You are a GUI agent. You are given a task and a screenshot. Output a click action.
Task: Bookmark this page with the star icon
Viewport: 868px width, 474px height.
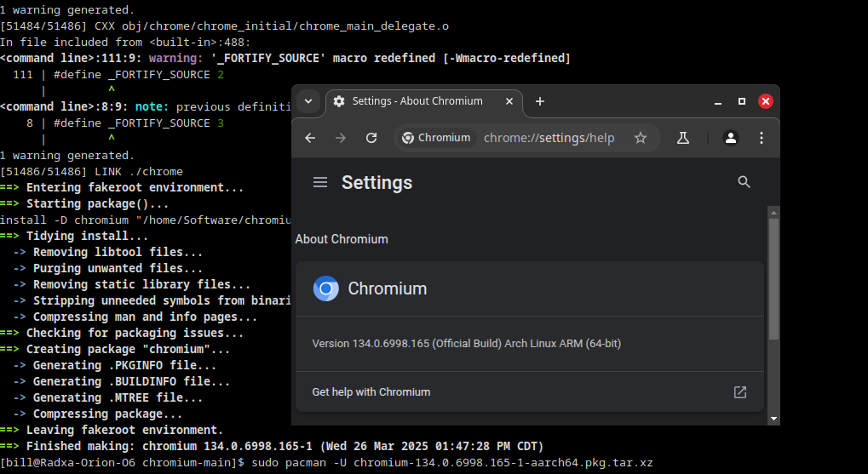641,138
